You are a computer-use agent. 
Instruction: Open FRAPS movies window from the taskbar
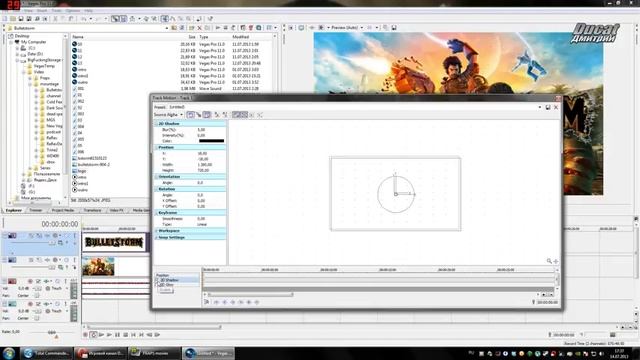point(155,353)
